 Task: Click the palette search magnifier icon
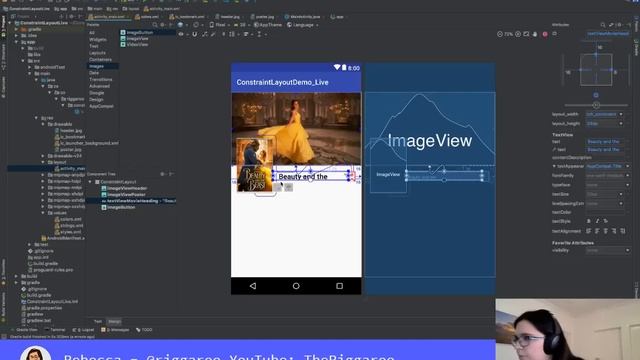click(x=155, y=25)
